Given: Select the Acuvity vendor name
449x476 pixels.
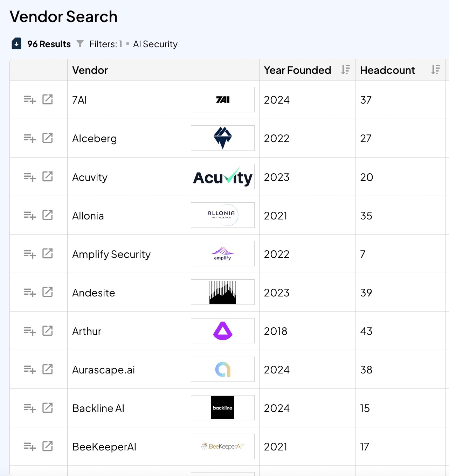Looking at the screenshot, I should pyautogui.click(x=90, y=177).
